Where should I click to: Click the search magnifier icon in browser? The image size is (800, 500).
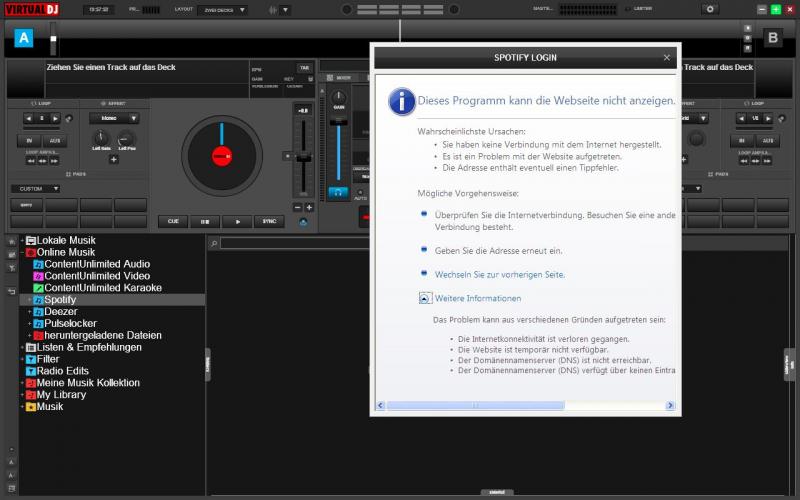[x=214, y=244]
